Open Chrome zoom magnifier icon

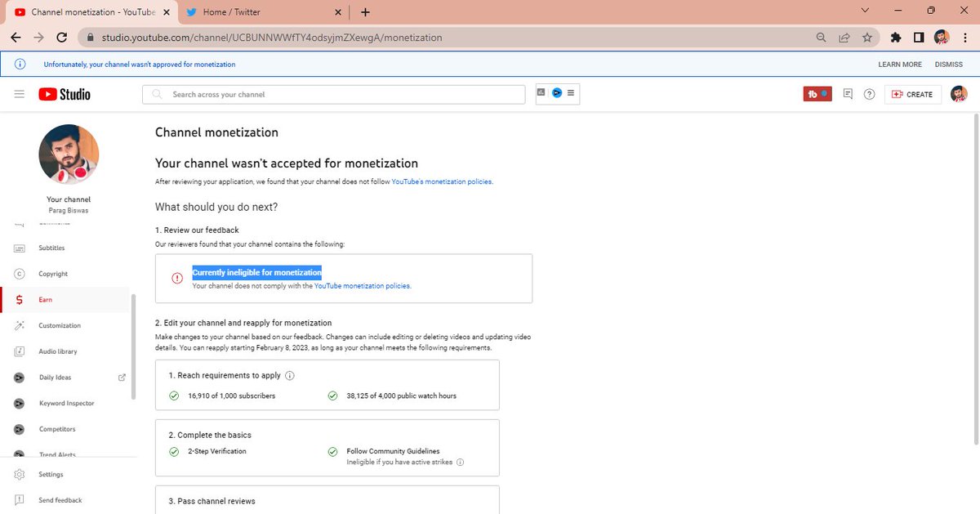tap(821, 38)
